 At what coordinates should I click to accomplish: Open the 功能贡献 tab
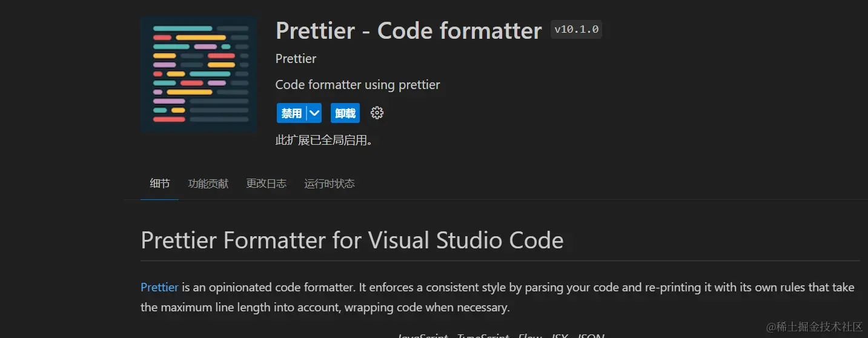pos(208,184)
